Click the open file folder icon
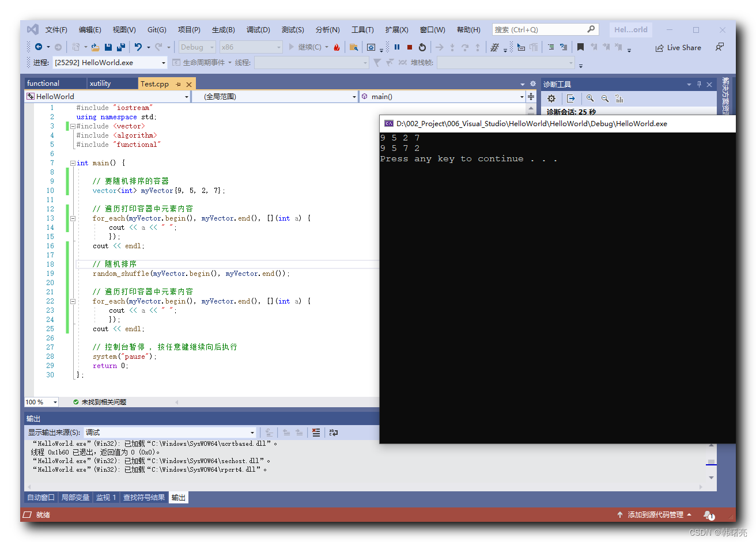 point(95,47)
